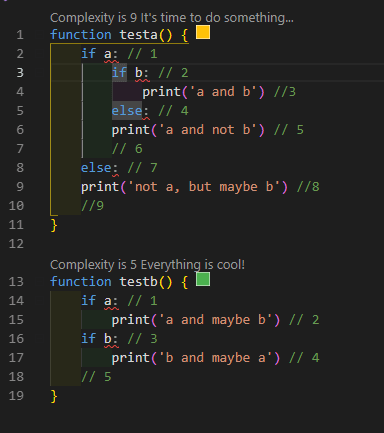Click the closing brace on line 11
Viewport: 384px width, 433px height.
click(54, 225)
